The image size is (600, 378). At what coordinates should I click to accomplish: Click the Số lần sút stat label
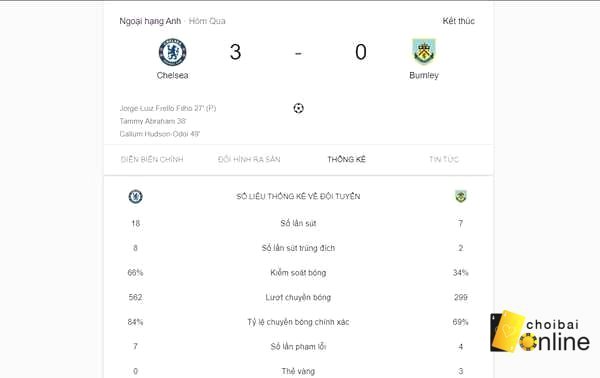(x=298, y=223)
